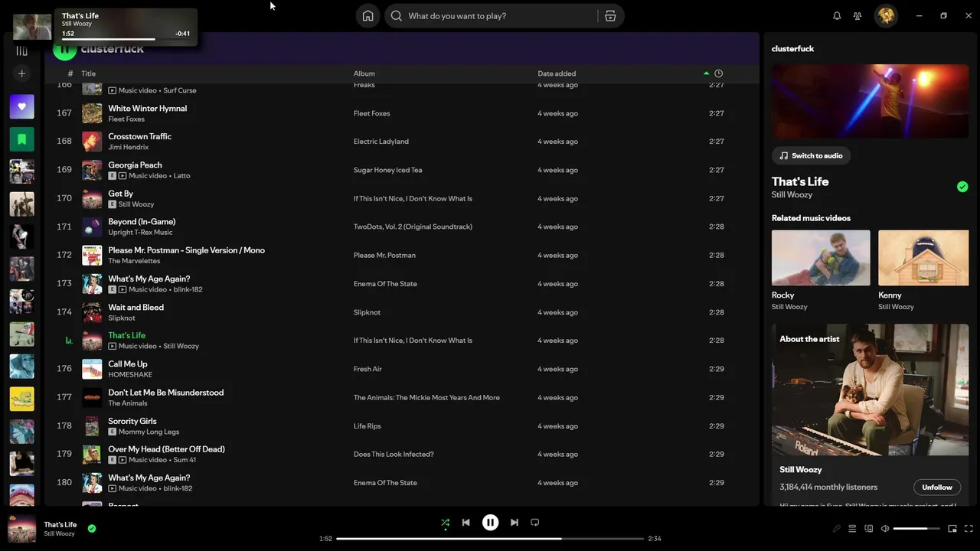Screen dimensions: 980x551
Task: Select Georgia Peach track
Action: point(135,165)
